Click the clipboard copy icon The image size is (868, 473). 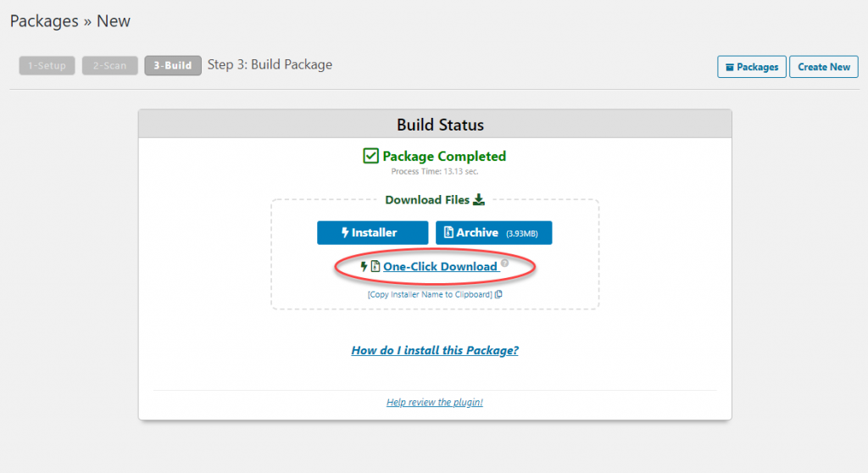[x=498, y=294]
